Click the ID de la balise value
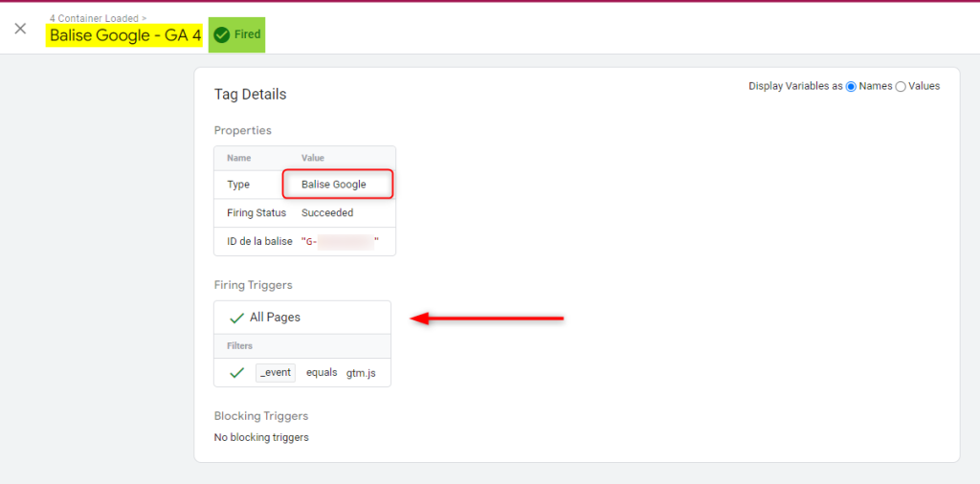This screenshot has height=484, width=980. point(341,242)
